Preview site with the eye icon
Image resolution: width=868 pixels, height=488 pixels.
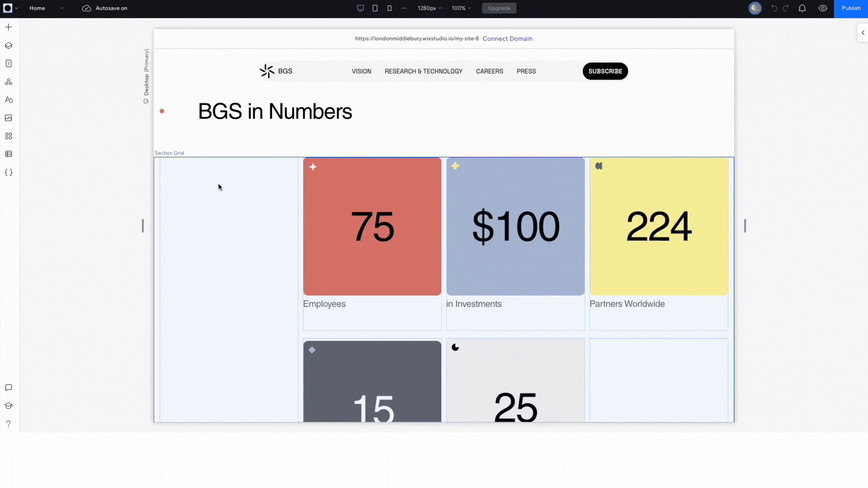pos(823,8)
